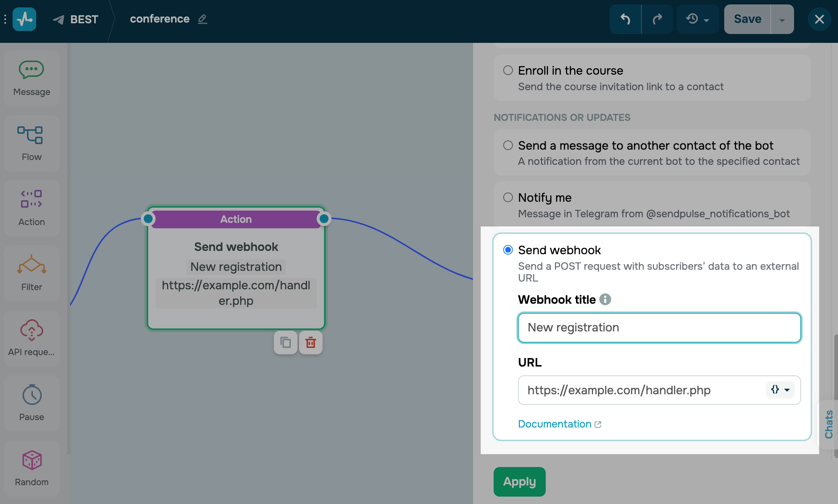The image size is (838, 504).
Task: Duplicate the Action block using copy icon
Action: click(285, 343)
